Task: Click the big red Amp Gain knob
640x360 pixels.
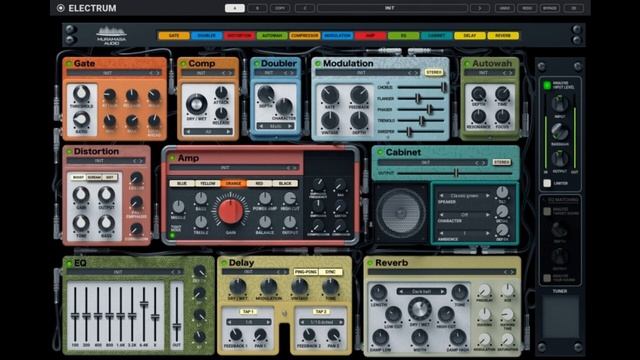Action: pos(230,212)
